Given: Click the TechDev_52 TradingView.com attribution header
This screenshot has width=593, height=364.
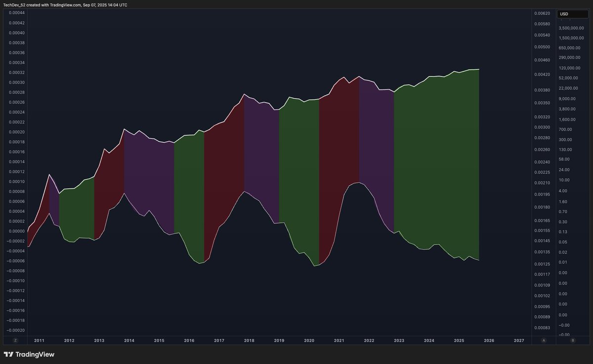Looking at the screenshot, I should (x=65, y=4).
